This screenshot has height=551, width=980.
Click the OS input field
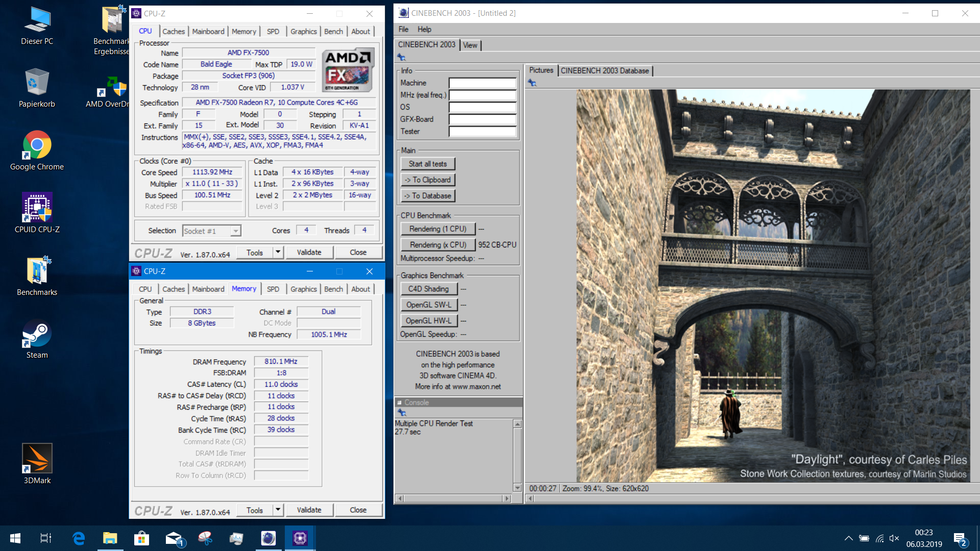482,107
